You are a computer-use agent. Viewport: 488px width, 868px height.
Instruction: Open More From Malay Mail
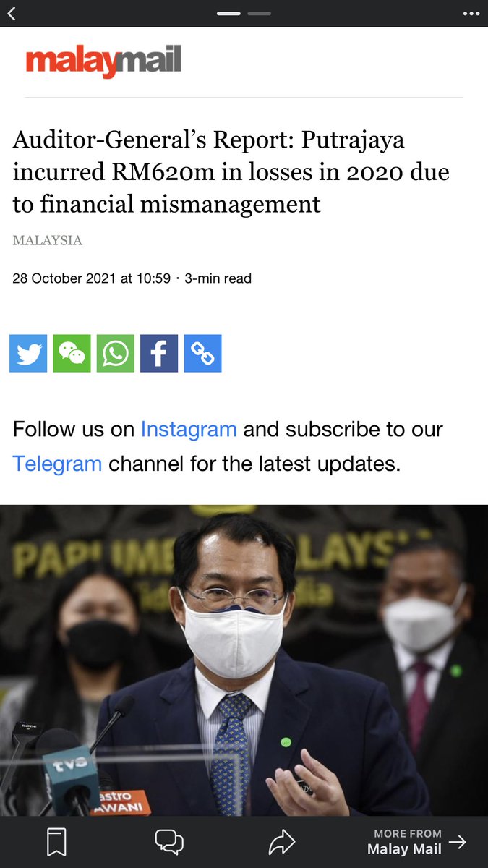pyautogui.click(x=416, y=842)
